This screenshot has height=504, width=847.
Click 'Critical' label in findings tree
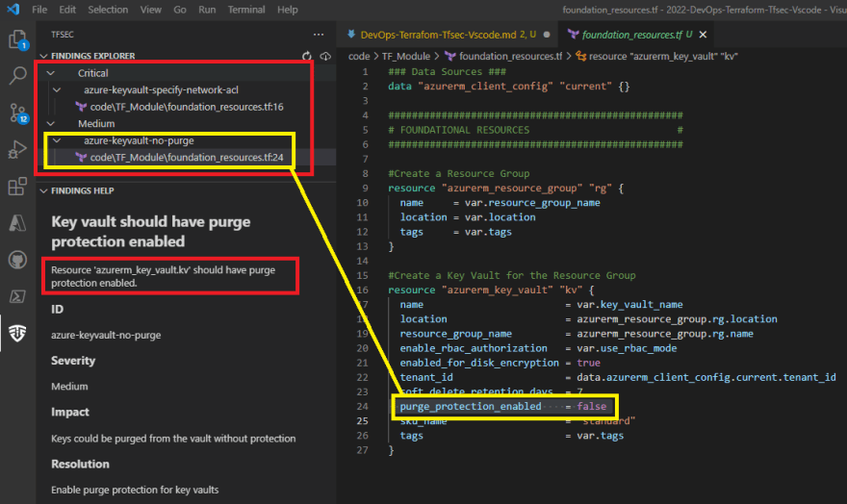pyautogui.click(x=93, y=73)
